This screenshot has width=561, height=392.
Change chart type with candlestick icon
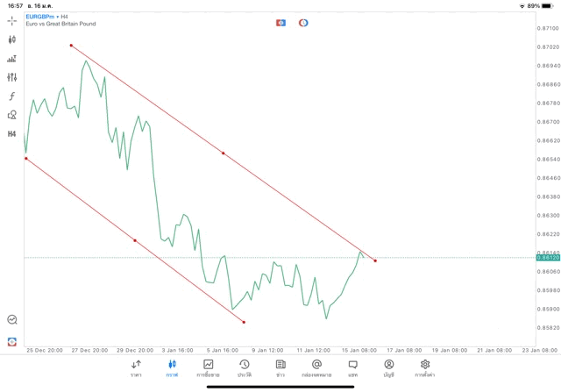pyautogui.click(x=12, y=39)
